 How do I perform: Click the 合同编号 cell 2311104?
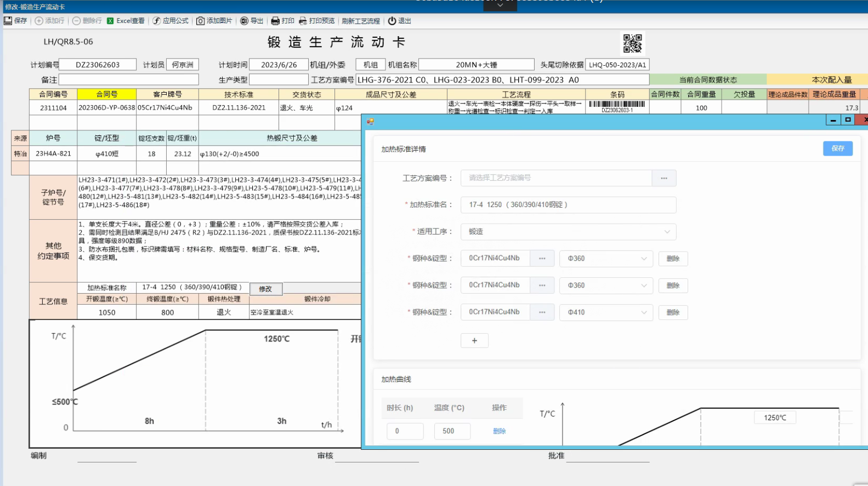(x=53, y=107)
